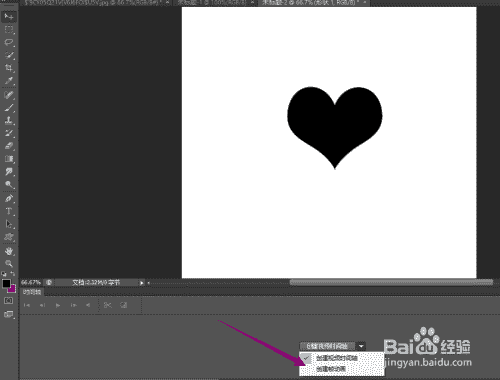Click the 创建视频时间轴 create timeline button
Viewport: 500px width, 380px height.
pyautogui.click(x=327, y=346)
